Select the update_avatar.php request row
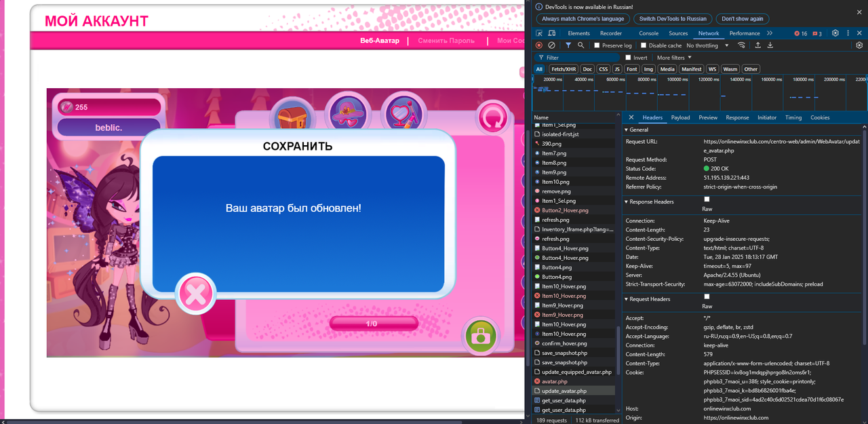This screenshot has width=868, height=424. [x=574, y=391]
